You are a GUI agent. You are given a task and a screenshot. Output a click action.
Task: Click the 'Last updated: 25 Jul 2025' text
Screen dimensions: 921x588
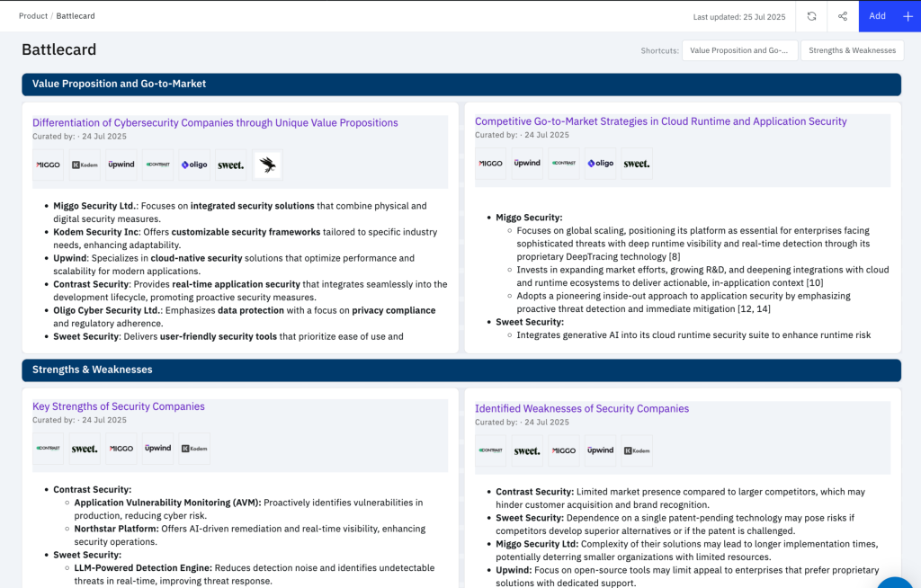click(739, 17)
